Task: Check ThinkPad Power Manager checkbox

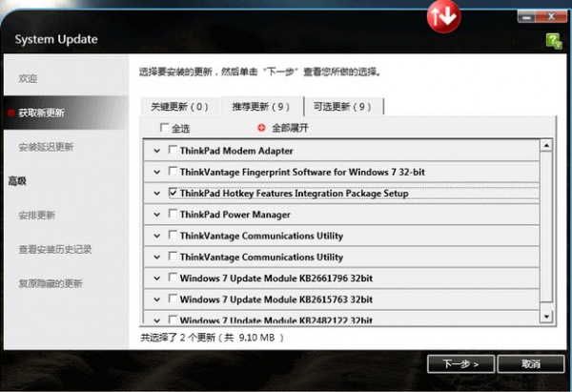Action: point(173,213)
